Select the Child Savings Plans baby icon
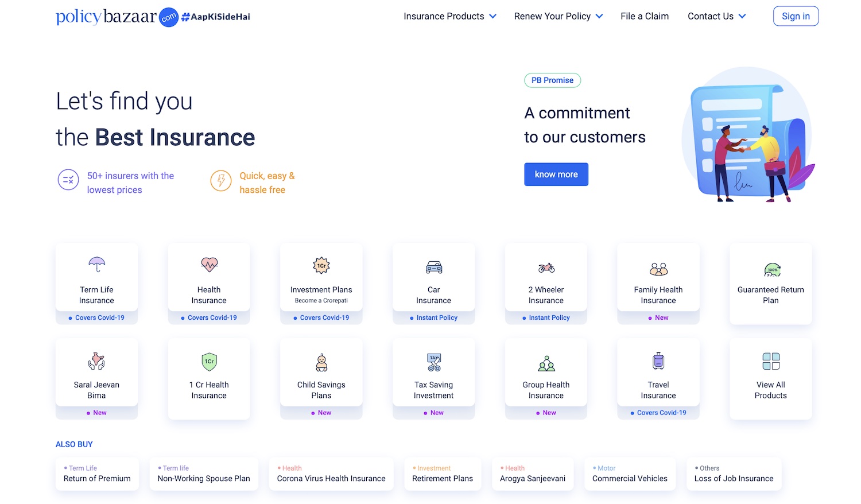Viewport: 861px width, 504px height. point(321,362)
